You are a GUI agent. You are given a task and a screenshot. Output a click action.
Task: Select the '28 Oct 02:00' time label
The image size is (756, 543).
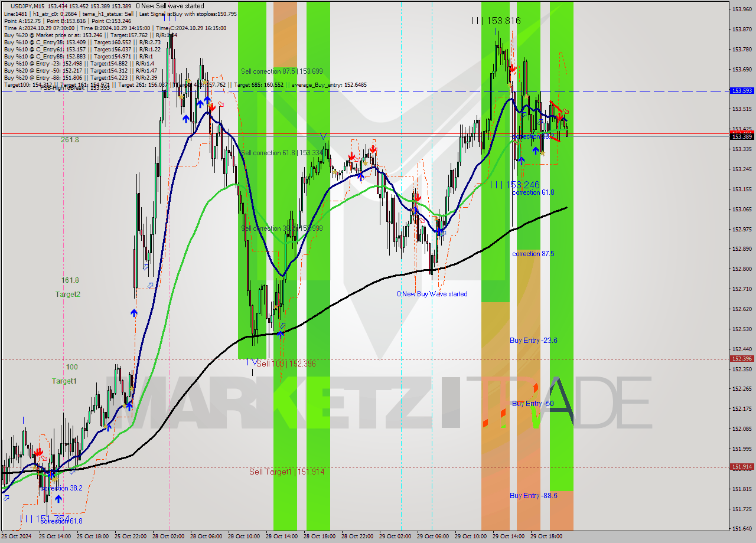[x=170, y=537]
